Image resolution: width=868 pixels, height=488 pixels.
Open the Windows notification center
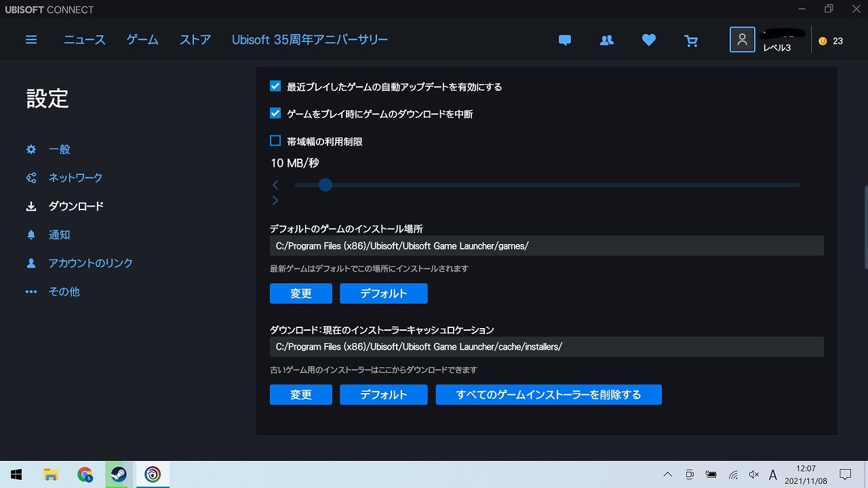846,474
